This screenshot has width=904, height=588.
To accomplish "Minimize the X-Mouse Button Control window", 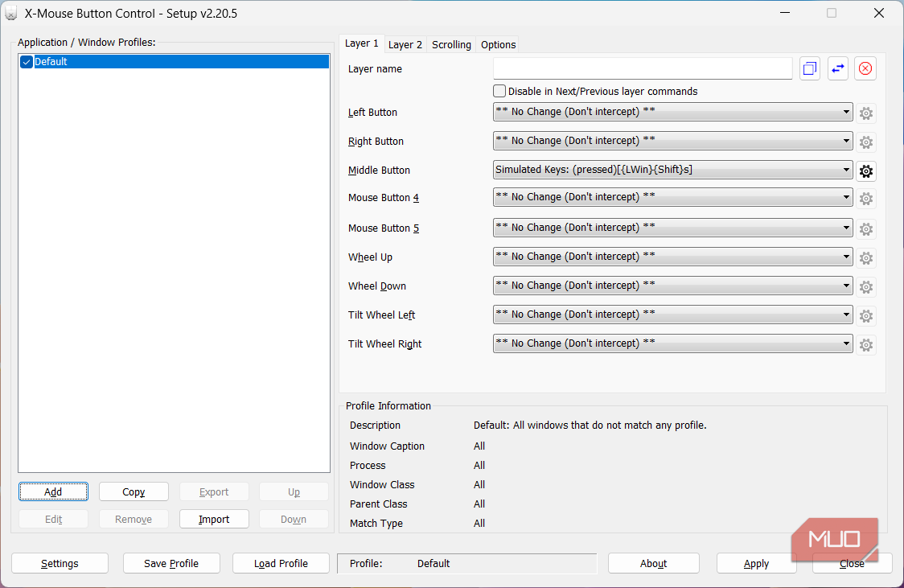I will point(785,13).
